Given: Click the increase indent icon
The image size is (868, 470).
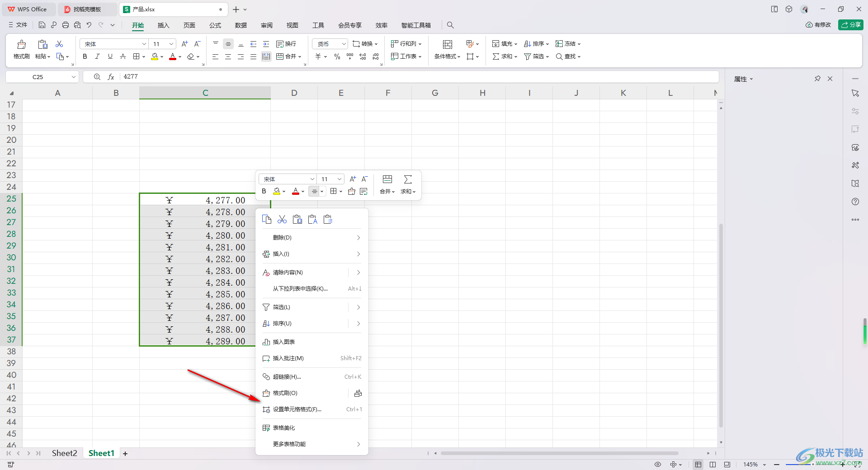Looking at the screenshot, I should (266, 44).
